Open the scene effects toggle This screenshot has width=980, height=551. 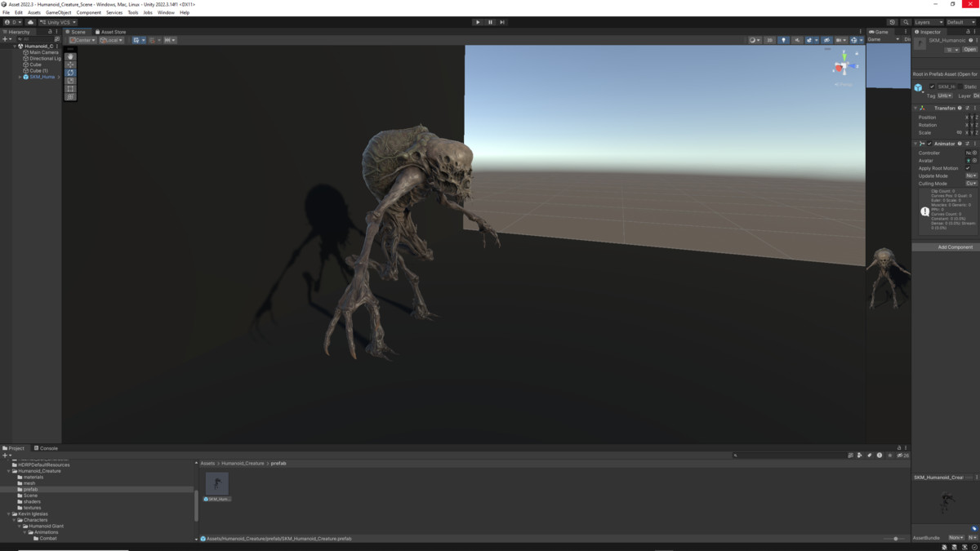[x=811, y=40]
